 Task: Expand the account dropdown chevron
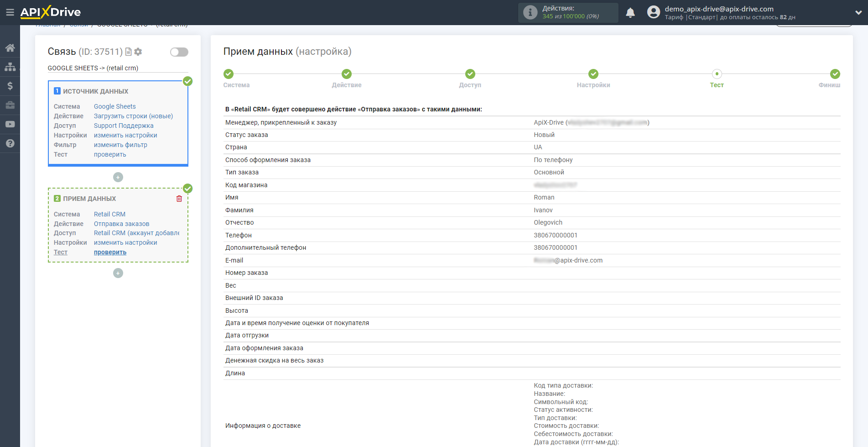click(858, 13)
